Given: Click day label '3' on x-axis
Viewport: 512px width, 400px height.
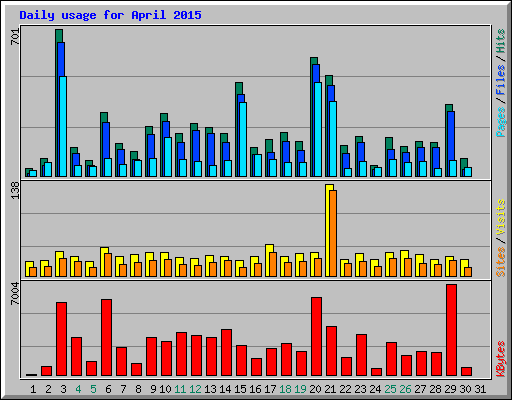Looking at the screenshot, I should tap(63, 389).
